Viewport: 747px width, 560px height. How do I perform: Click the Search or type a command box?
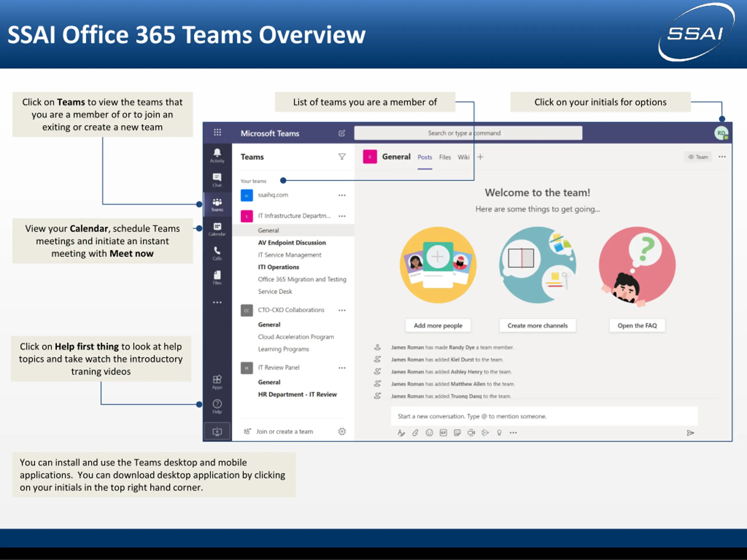[468, 133]
